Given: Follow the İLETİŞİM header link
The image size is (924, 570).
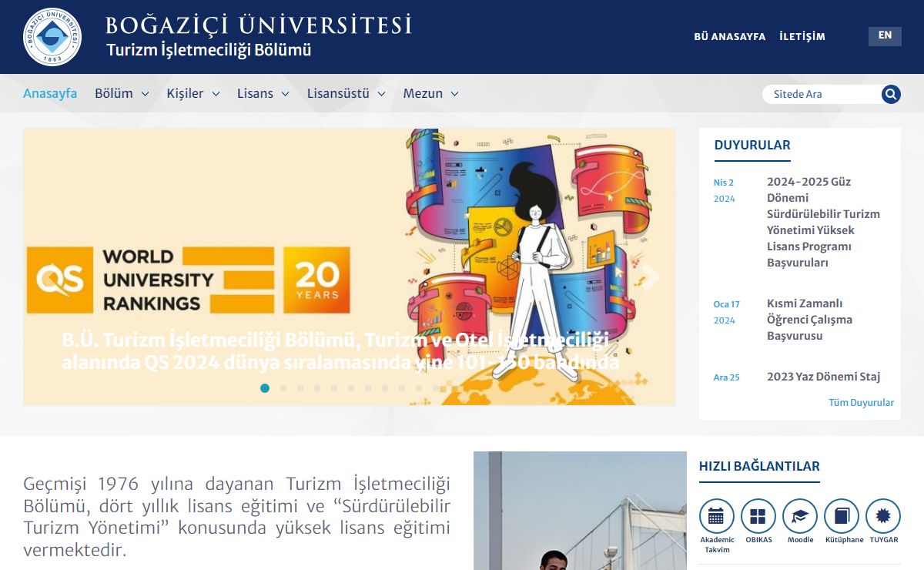Looking at the screenshot, I should pos(802,36).
